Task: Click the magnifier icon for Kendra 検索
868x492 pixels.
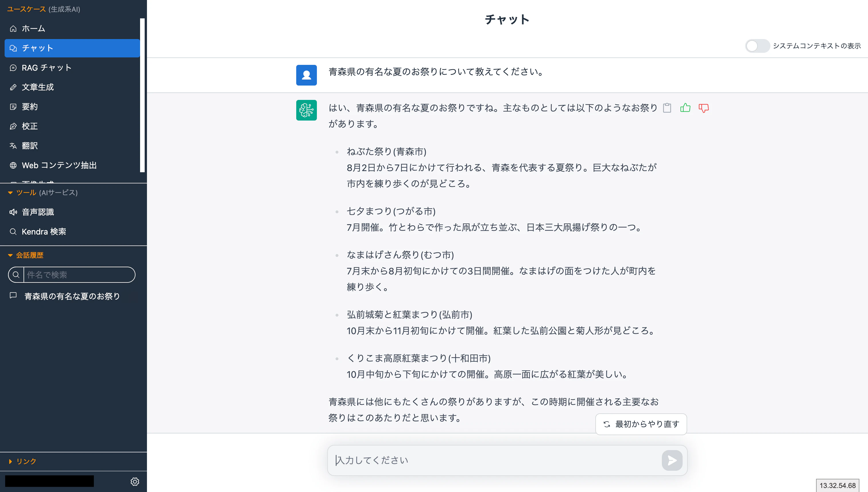Action: click(x=13, y=232)
